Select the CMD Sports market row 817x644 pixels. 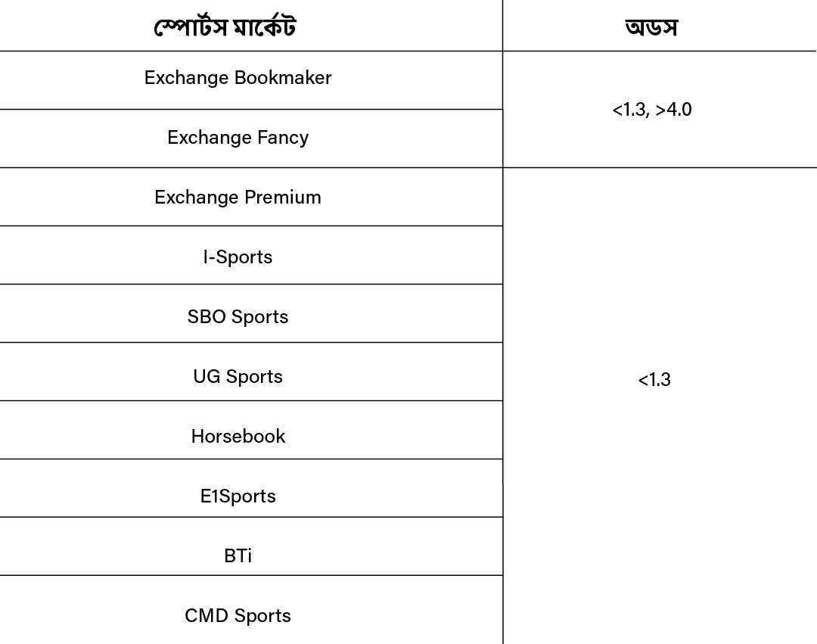click(238, 616)
